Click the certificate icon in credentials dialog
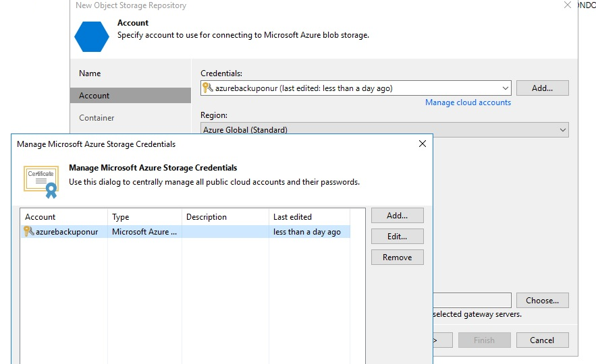596x364 pixels. point(41,182)
